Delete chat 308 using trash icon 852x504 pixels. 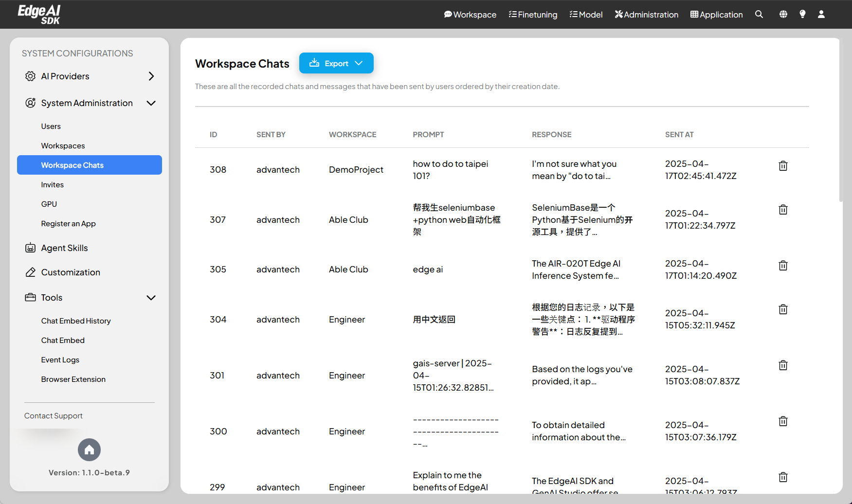pyautogui.click(x=783, y=166)
